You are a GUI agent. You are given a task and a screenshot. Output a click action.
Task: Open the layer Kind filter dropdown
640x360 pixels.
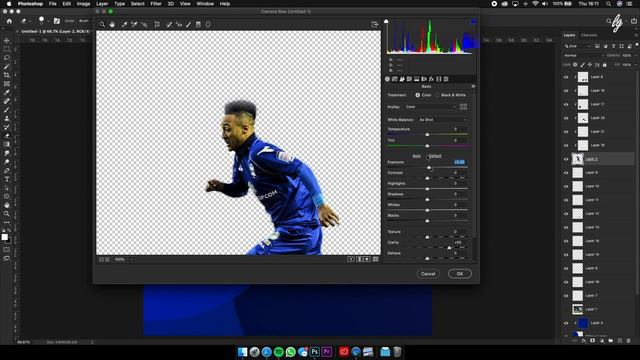click(577, 46)
